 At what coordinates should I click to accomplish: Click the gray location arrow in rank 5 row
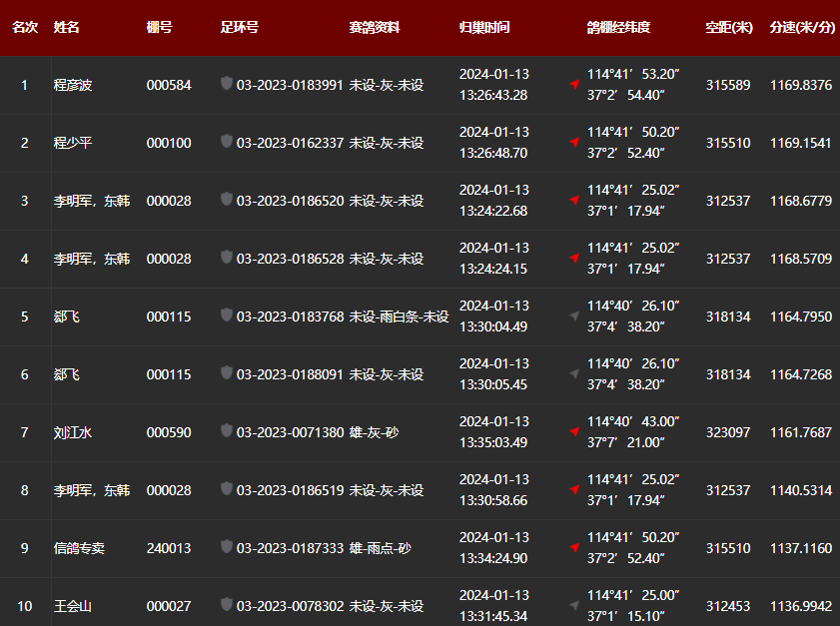click(574, 316)
